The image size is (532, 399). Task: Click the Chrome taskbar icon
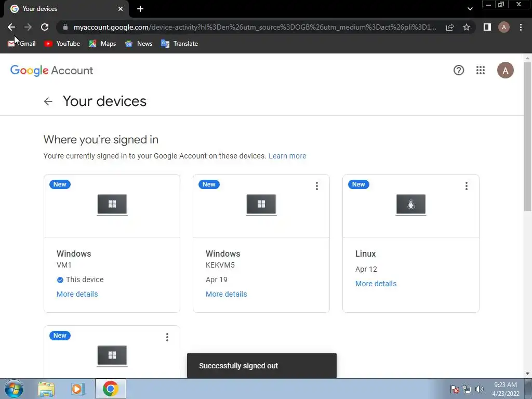[x=111, y=389]
